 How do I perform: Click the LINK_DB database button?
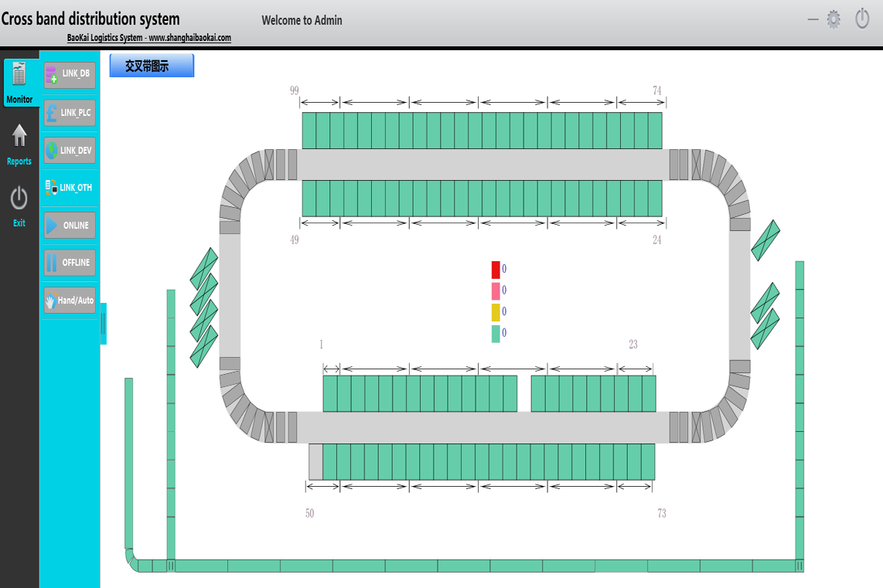pos(70,74)
